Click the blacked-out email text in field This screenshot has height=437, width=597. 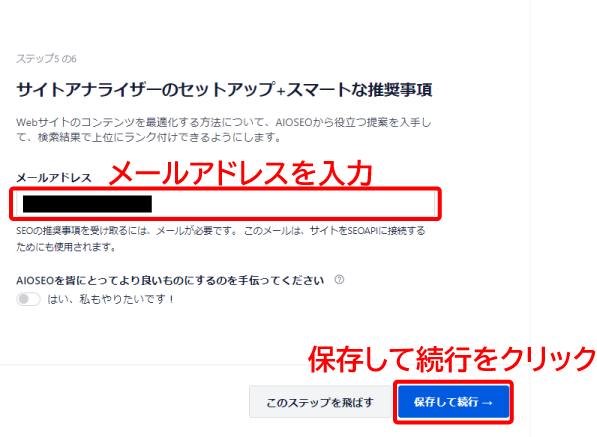pyautogui.click(x=87, y=204)
